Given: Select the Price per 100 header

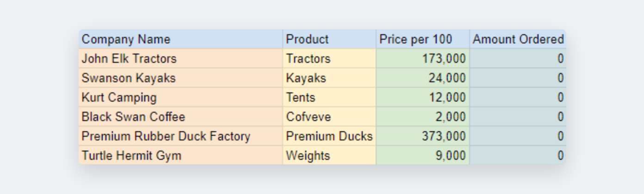Looking at the screenshot, I should [422, 39].
